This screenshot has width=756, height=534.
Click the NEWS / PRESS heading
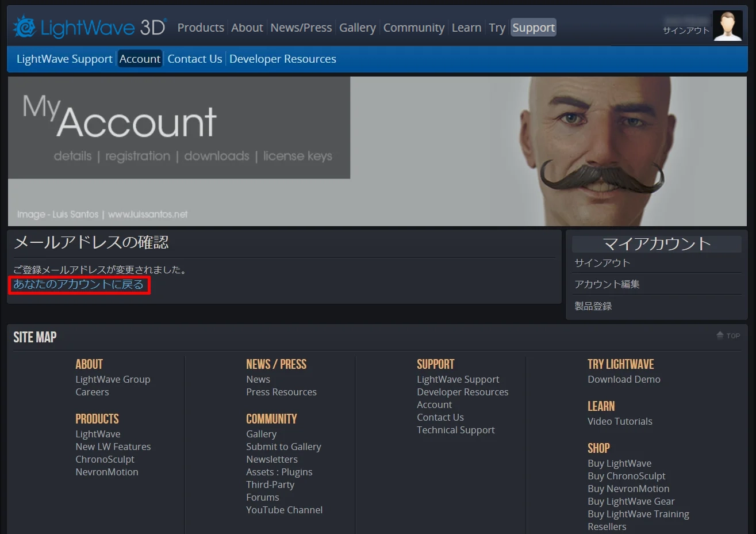click(x=277, y=364)
